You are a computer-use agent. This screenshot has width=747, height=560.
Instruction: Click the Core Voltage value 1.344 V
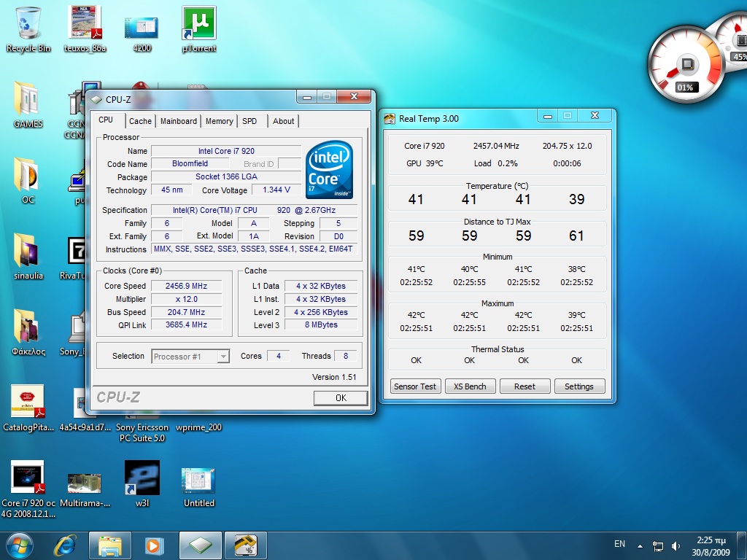[276, 190]
